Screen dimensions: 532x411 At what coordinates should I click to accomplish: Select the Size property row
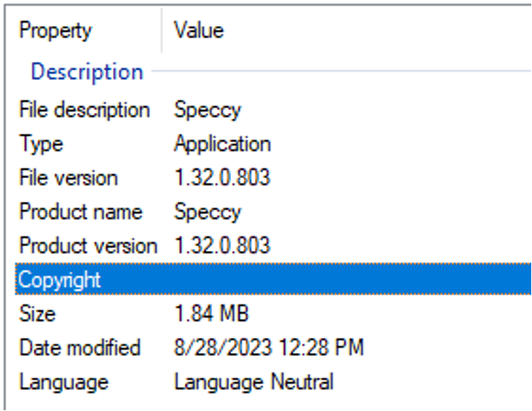click(x=273, y=314)
